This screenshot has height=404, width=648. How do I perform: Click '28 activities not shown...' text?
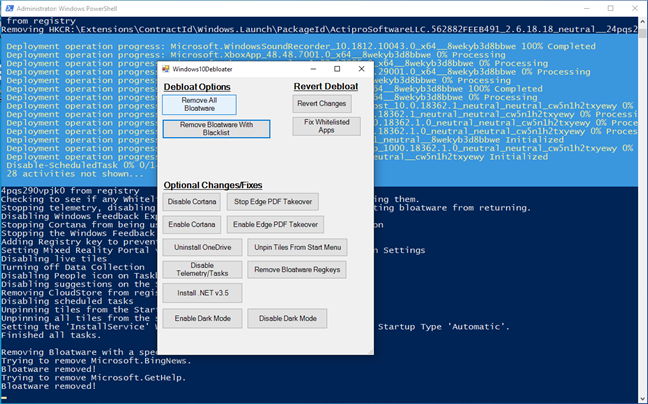point(75,174)
